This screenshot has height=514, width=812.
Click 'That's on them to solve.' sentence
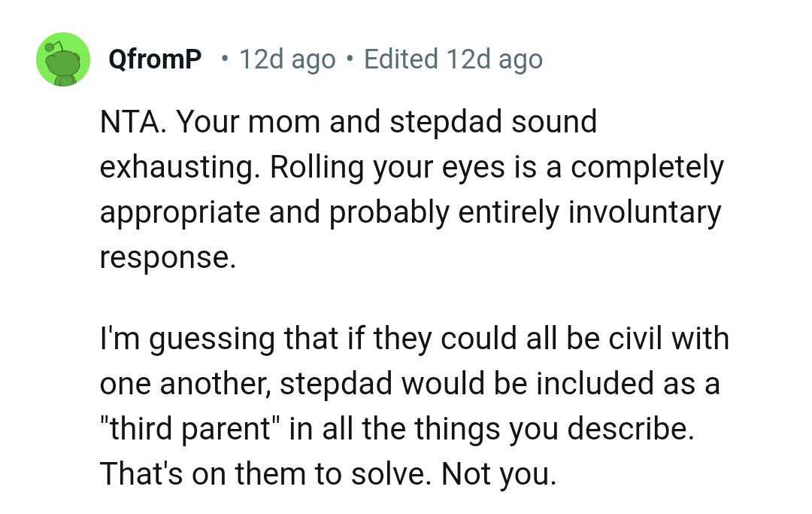coord(266,474)
